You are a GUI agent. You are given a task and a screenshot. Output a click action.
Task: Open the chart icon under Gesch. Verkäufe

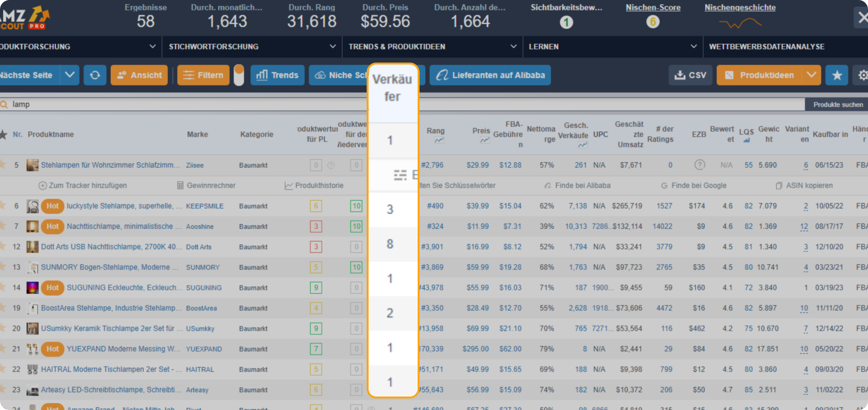tap(583, 145)
